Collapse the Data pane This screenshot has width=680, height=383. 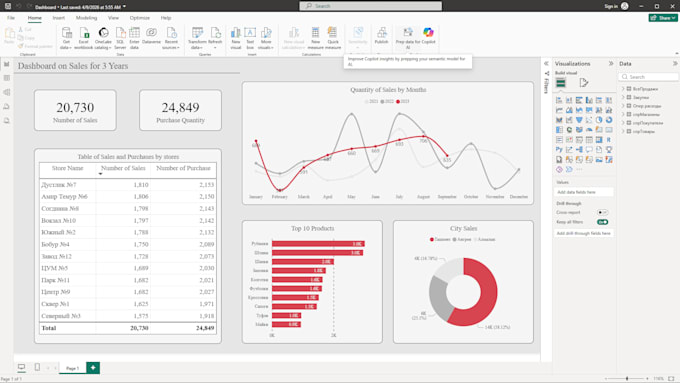point(675,63)
